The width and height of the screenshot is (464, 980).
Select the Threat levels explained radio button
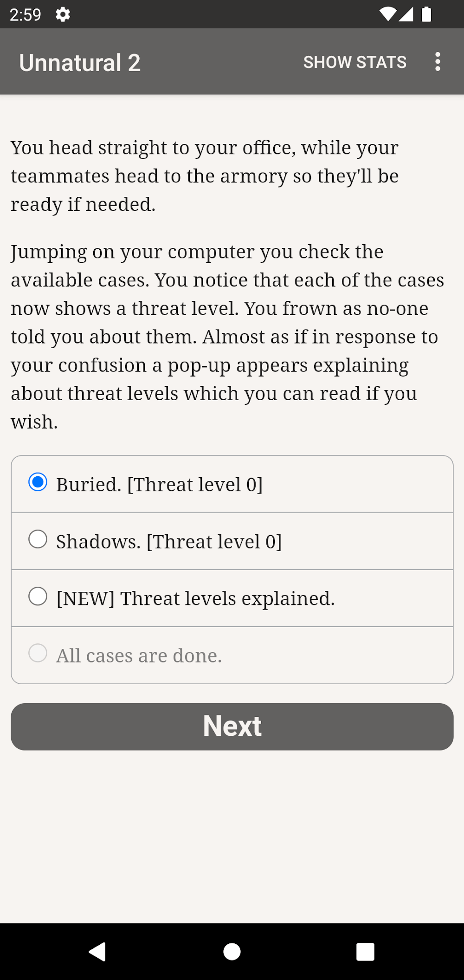(x=38, y=597)
